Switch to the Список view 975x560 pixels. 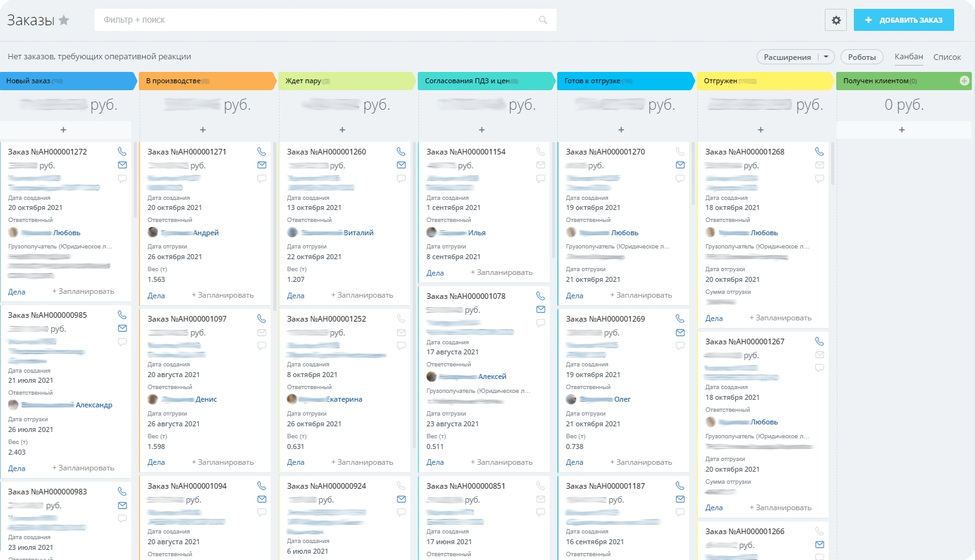[x=947, y=57]
